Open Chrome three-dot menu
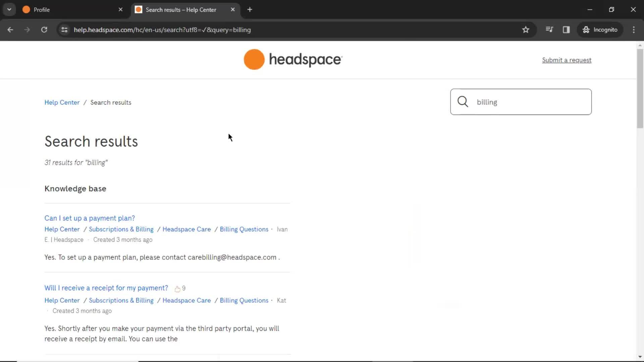 point(634,30)
